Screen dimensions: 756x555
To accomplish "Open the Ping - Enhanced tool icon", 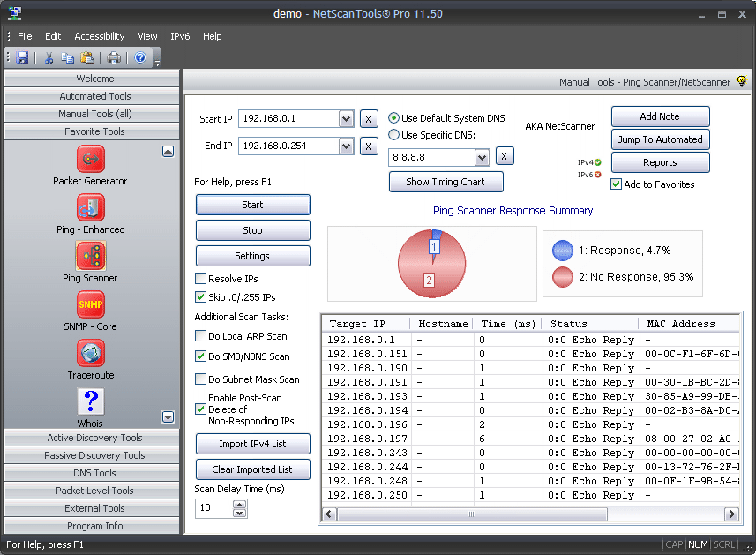I will point(91,207).
